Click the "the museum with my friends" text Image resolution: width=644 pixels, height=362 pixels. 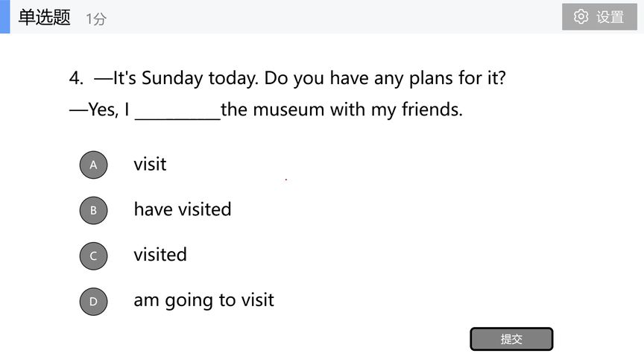(x=341, y=110)
